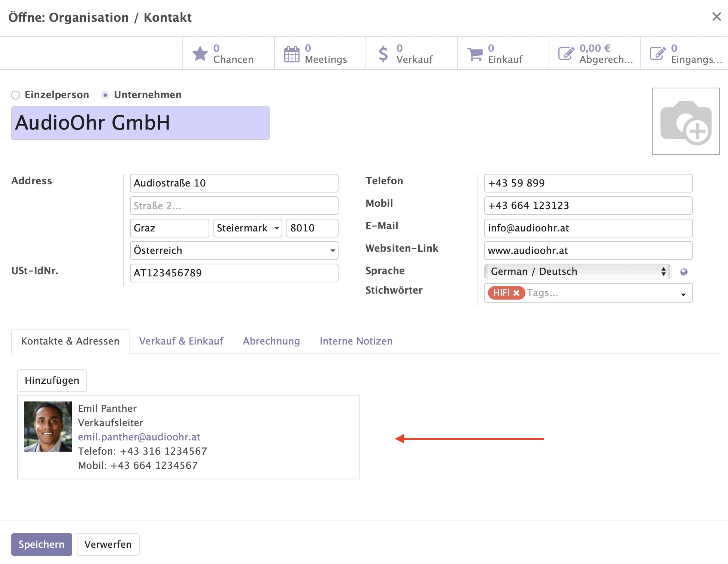The image size is (728, 564).
Task: Select the Unternehmen radio button
Action: pos(105,95)
